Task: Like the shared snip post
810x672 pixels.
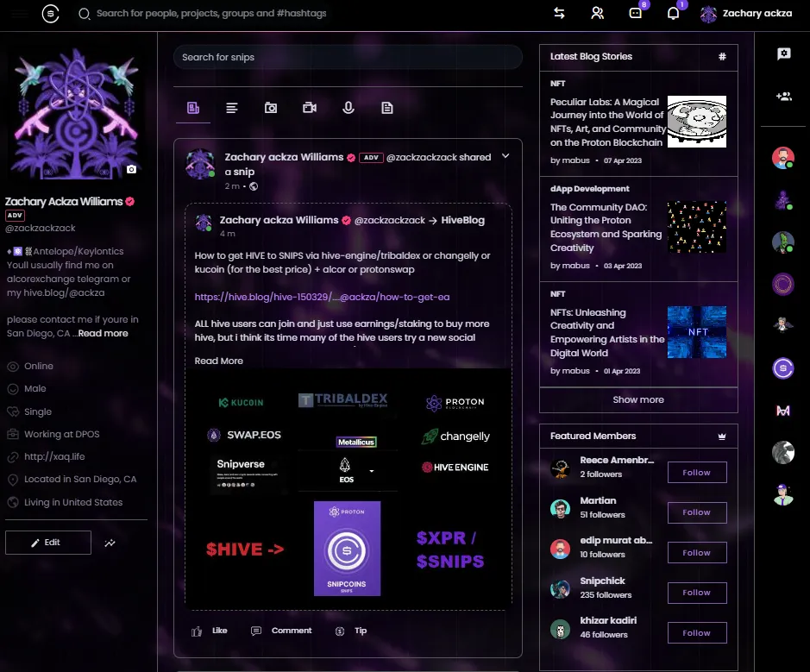Action: pos(210,631)
